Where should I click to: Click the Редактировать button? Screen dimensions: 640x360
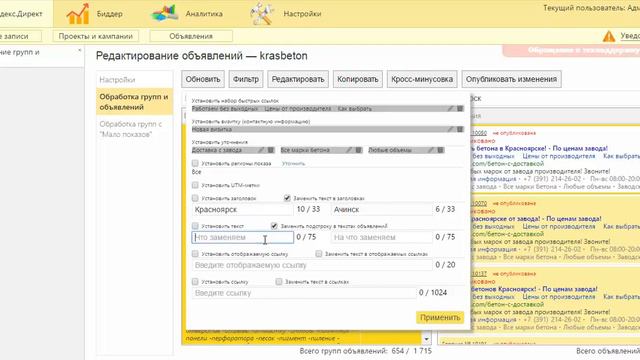[298, 79]
